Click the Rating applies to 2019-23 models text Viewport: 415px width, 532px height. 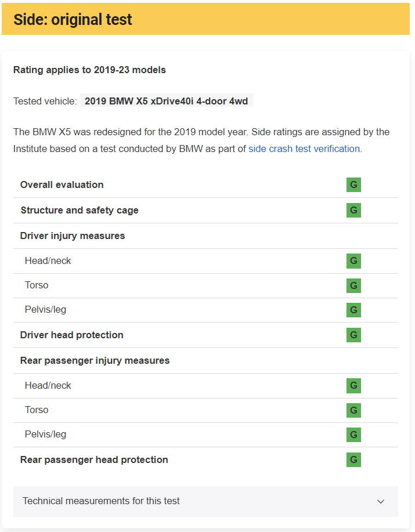click(89, 70)
